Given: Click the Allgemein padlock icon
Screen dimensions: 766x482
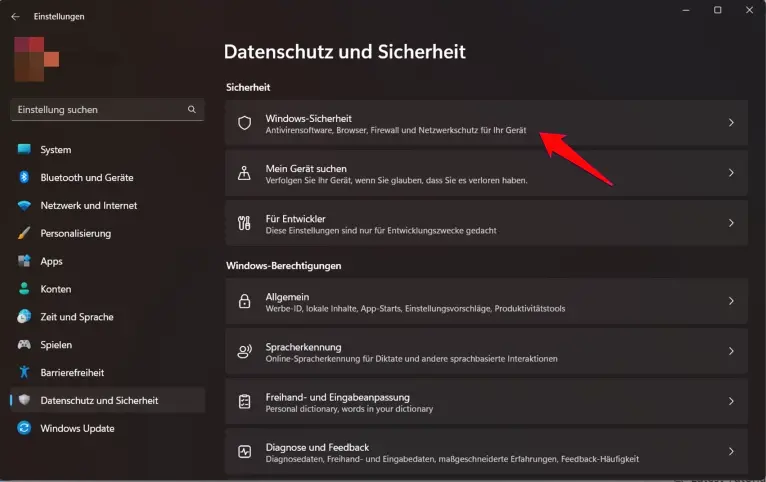Looking at the screenshot, I should [244, 301].
